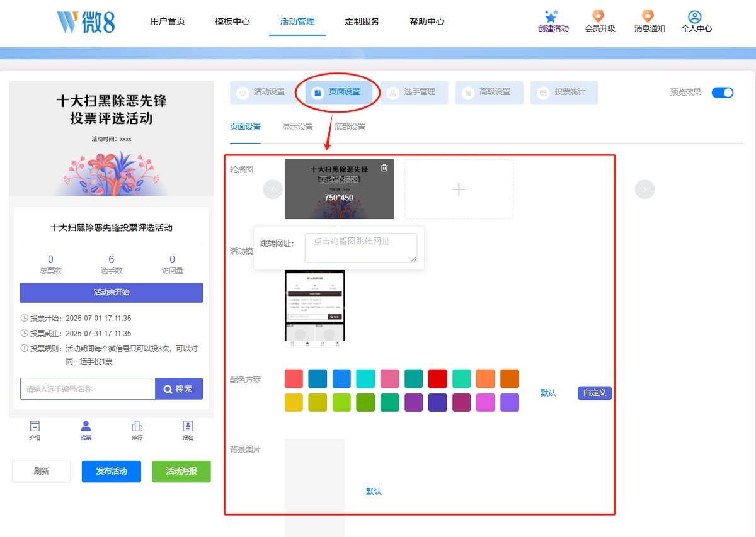Open 创建活动 star icon
The width and height of the screenshot is (756, 537).
552,17
